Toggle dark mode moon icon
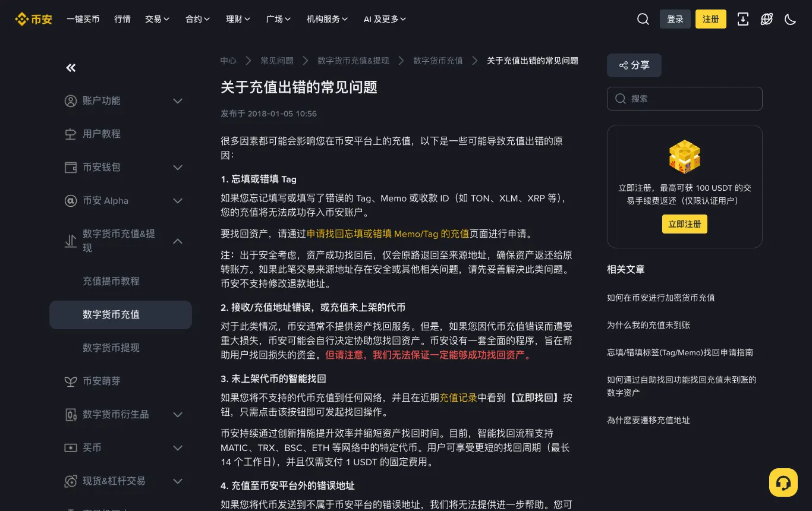 coord(791,19)
